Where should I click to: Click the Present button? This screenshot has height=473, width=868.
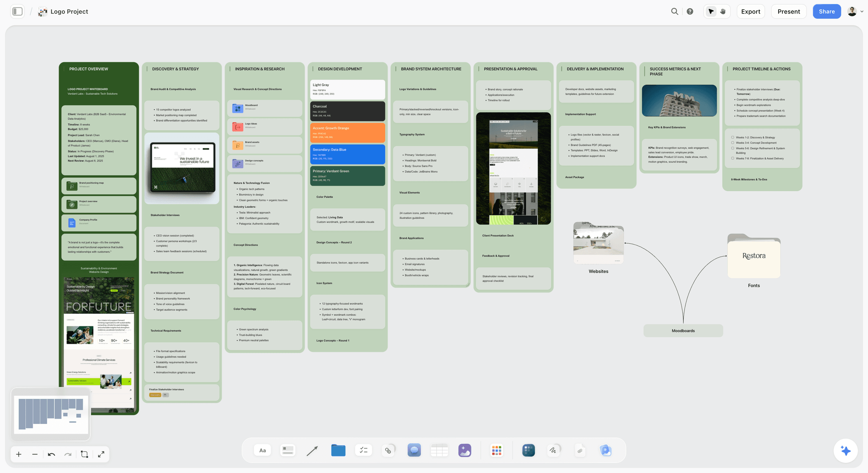788,11
